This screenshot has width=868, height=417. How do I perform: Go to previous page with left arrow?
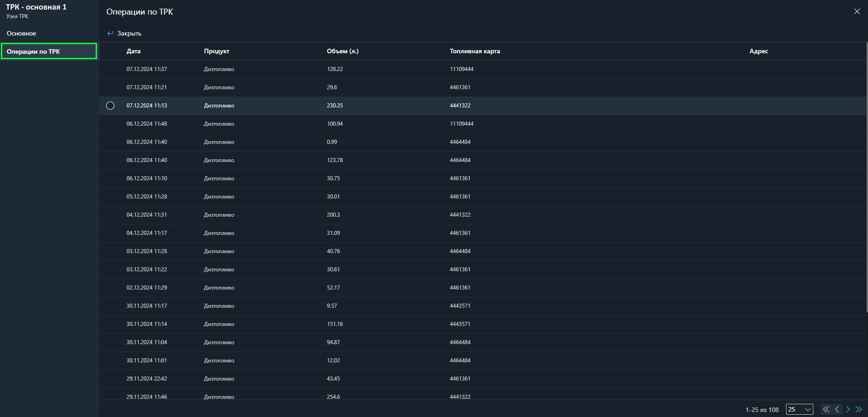[837, 409]
